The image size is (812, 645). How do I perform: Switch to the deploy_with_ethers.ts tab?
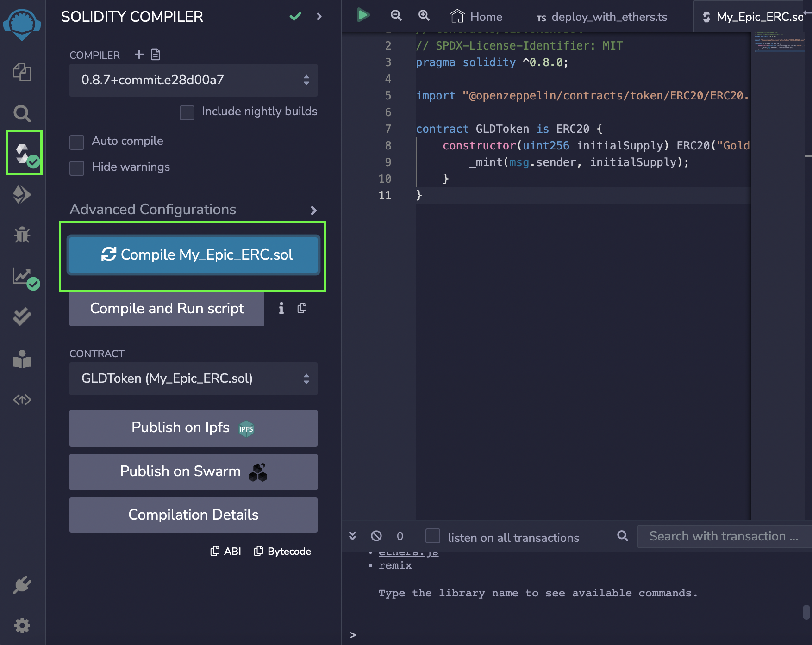click(x=601, y=17)
